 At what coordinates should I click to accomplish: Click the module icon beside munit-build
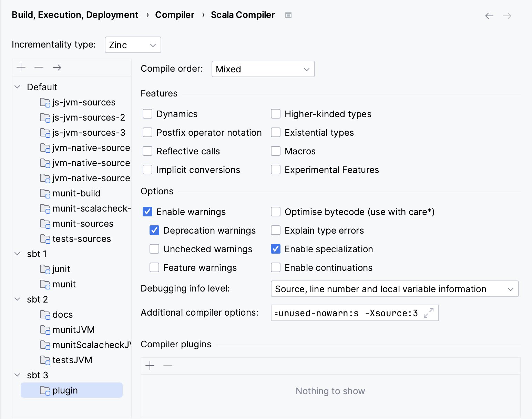click(45, 193)
